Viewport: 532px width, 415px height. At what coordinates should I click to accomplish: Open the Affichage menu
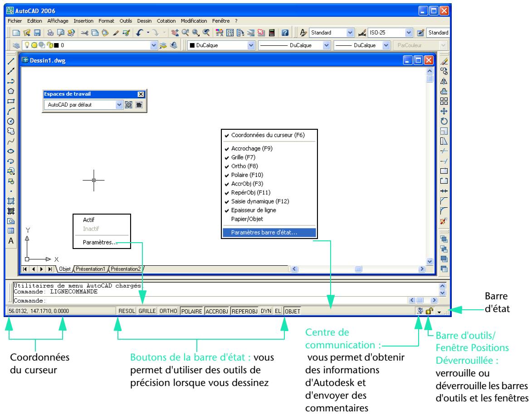(58, 21)
